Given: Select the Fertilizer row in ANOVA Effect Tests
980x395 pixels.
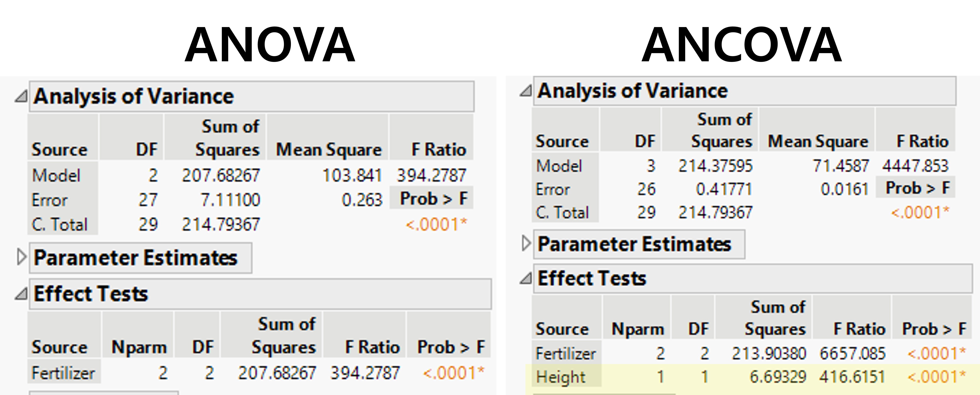Looking at the screenshot, I should point(63,373).
